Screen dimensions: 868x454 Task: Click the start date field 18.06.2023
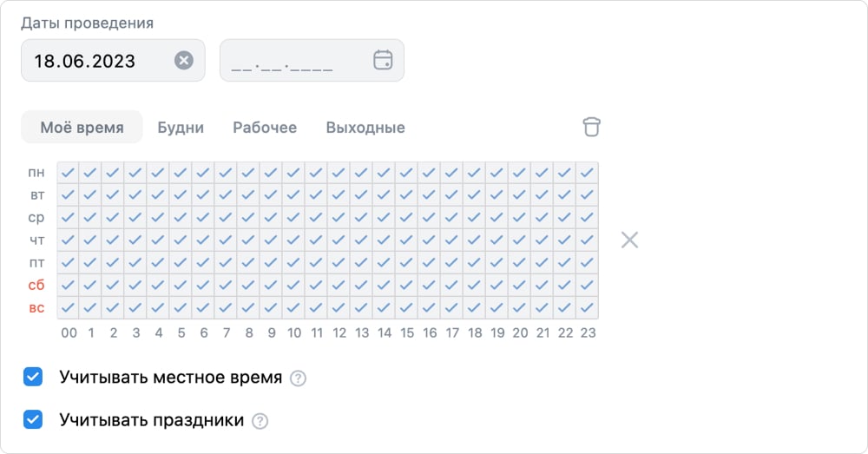point(95,61)
